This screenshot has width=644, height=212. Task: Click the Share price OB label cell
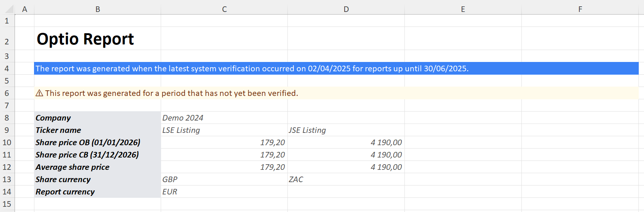(98, 142)
